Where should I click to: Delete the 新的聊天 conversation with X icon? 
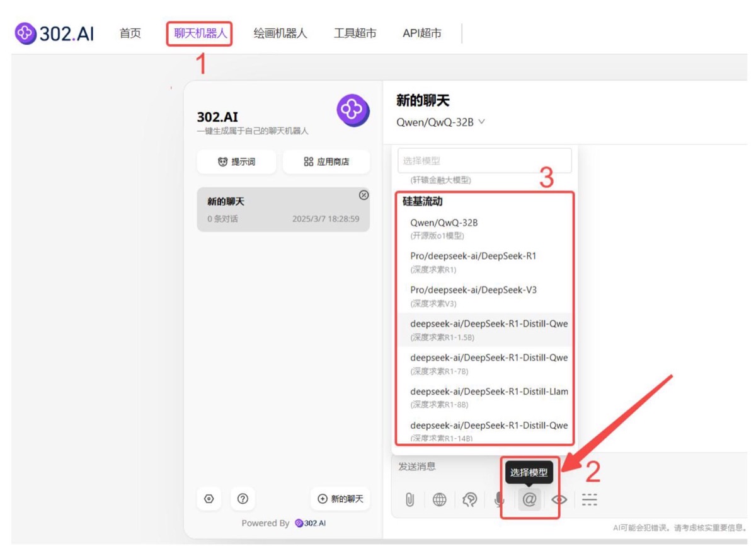coord(364,195)
